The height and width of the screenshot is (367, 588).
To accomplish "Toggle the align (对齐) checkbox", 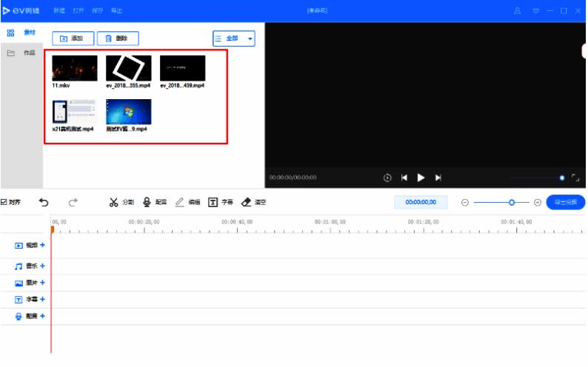I will 4,202.
